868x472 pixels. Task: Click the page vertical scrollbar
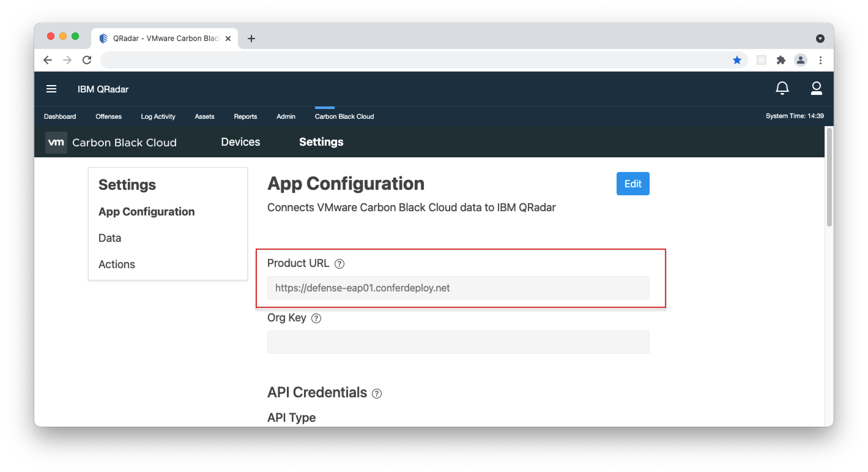829,177
